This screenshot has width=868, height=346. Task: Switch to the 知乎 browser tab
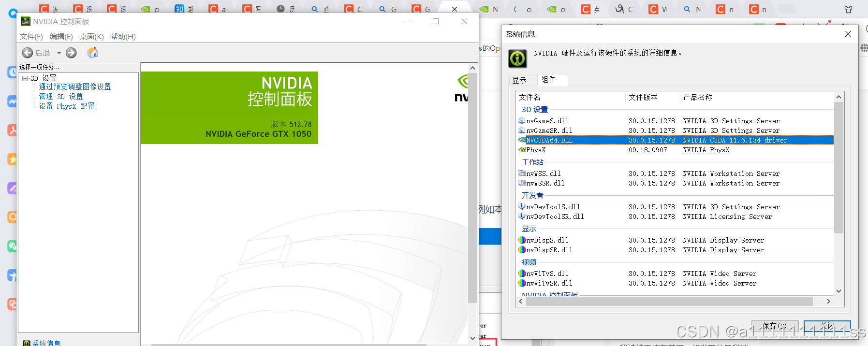184,9
